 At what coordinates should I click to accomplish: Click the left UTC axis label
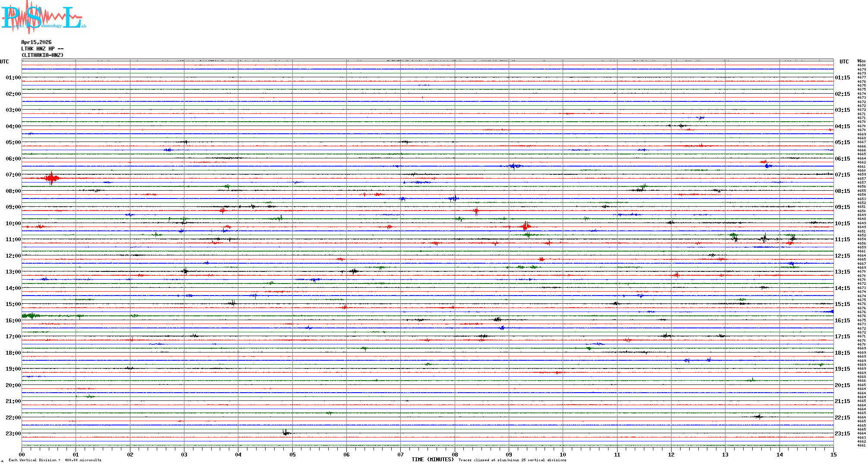[x=4, y=62]
